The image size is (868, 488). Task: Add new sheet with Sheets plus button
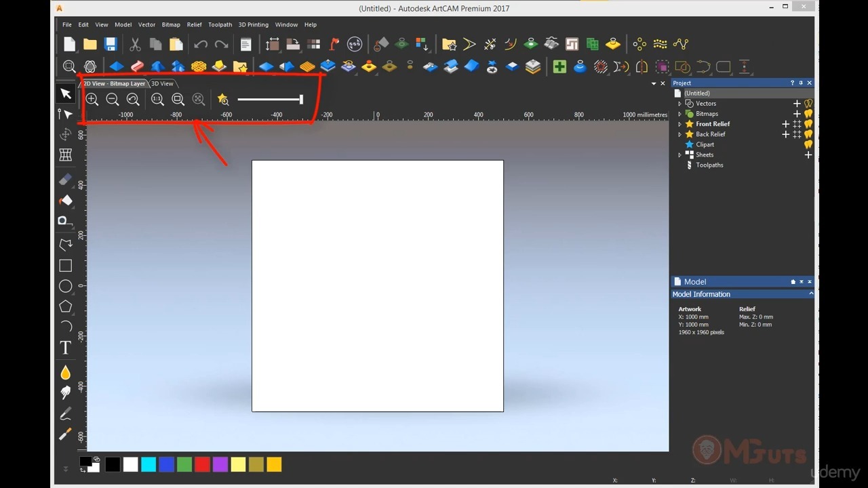click(808, 155)
